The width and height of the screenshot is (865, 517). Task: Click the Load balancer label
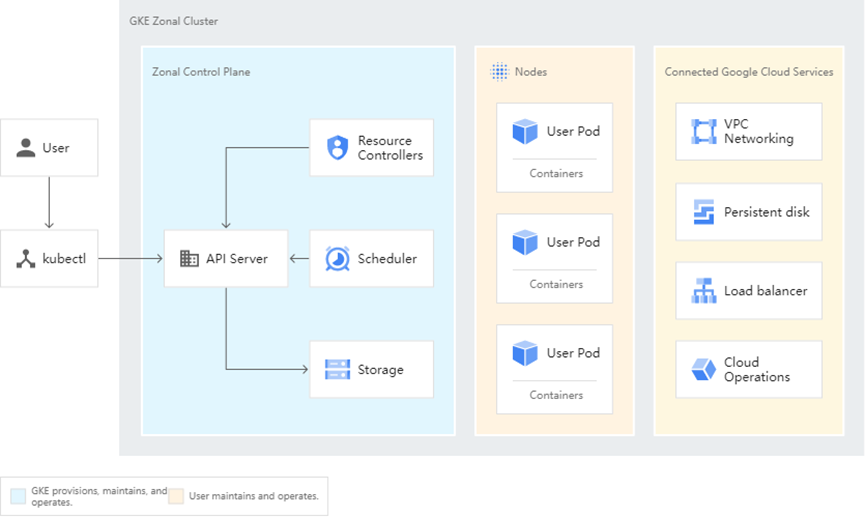coord(766,291)
